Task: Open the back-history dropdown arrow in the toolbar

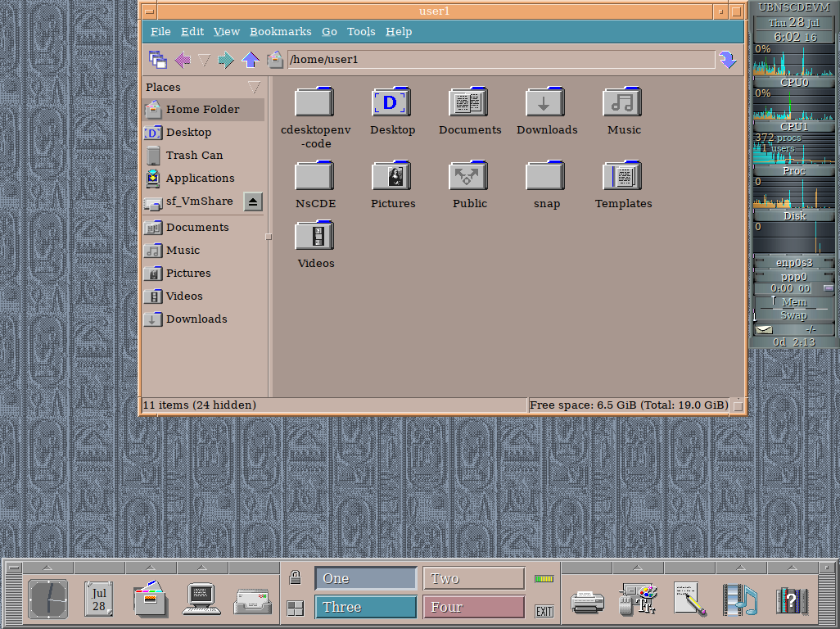Action: pyautogui.click(x=204, y=59)
